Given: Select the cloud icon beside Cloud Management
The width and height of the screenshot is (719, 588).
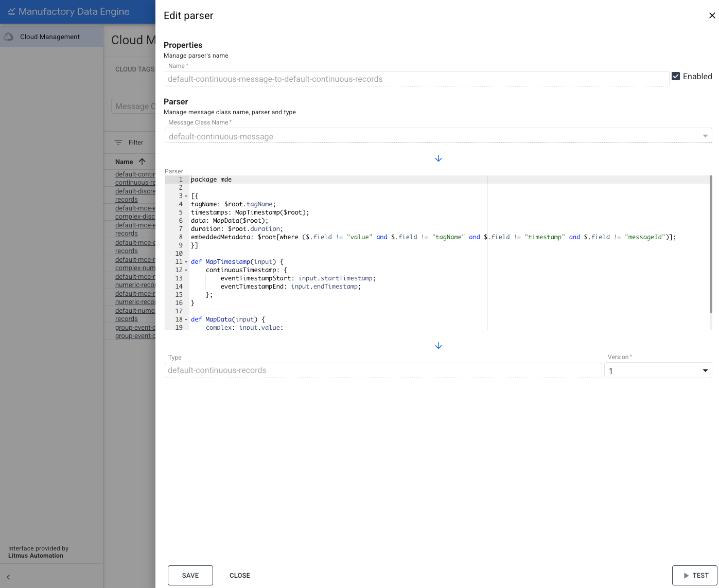Looking at the screenshot, I should [8, 36].
